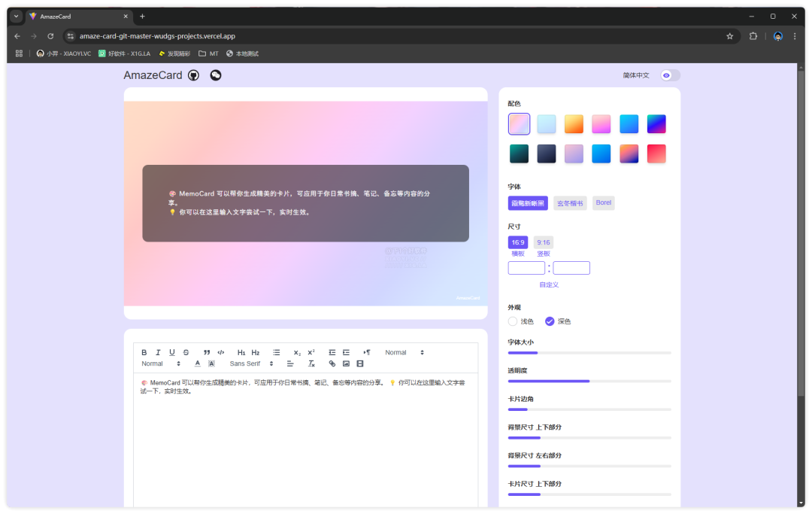The width and height of the screenshot is (812, 514).
Task: Open the 小弈 - XIAOYI.VC bookmark
Action: (x=64, y=53)
